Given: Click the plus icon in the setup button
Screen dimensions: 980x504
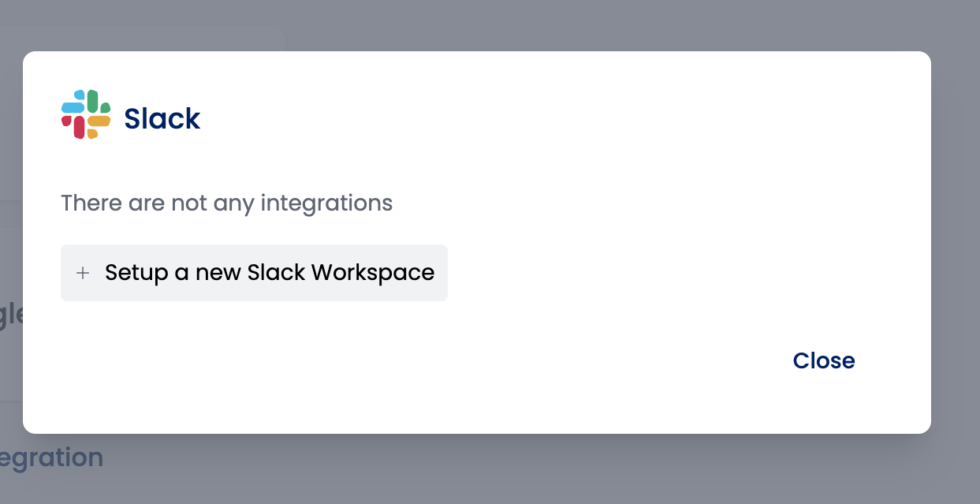Looking at the screenshot, I should click(83, 273).
